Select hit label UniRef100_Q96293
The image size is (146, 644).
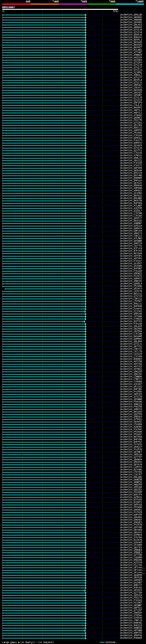pyautogui.click(x=131, y=371)
